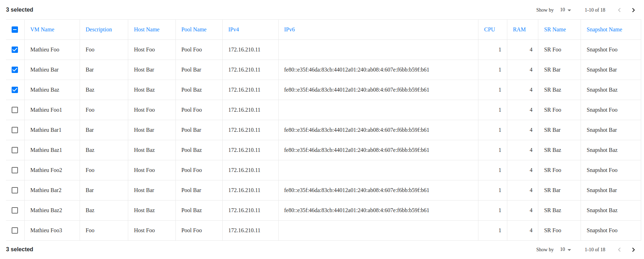The width and height of the screenshot is (644, 259).
Task: Go to previous page using top chevron
Action: [619, 10]
